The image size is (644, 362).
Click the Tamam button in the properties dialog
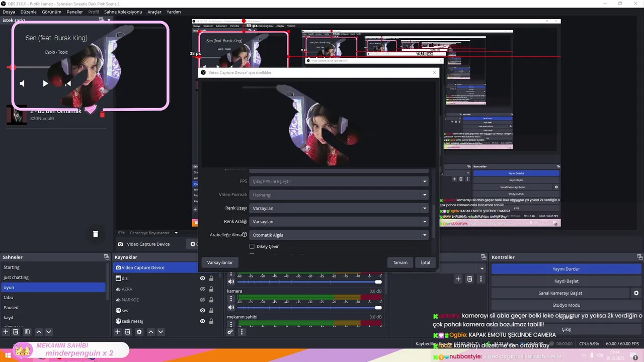pos(400,262)
